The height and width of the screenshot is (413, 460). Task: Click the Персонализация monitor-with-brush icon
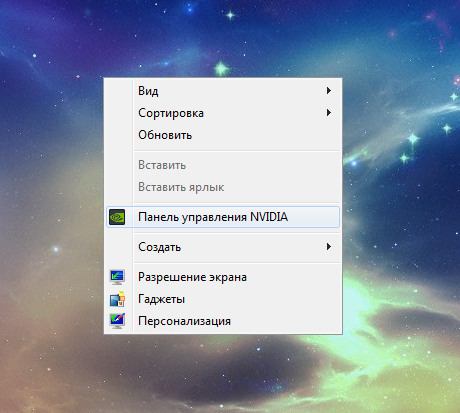[x=117, y=321]
